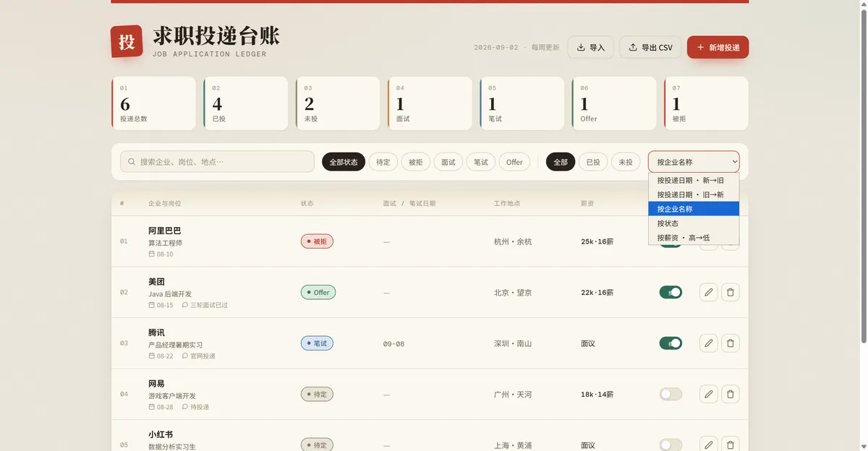Click the 工作地点 column header

point(507,204)
